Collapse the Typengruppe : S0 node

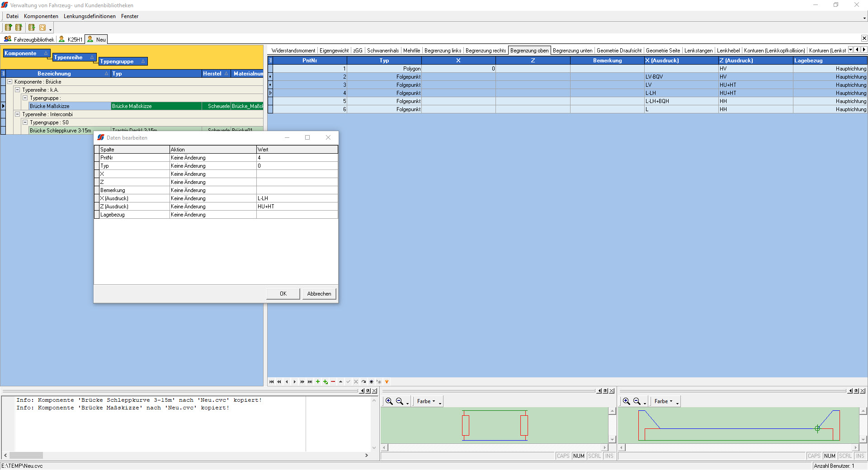[x=25, y=122]
